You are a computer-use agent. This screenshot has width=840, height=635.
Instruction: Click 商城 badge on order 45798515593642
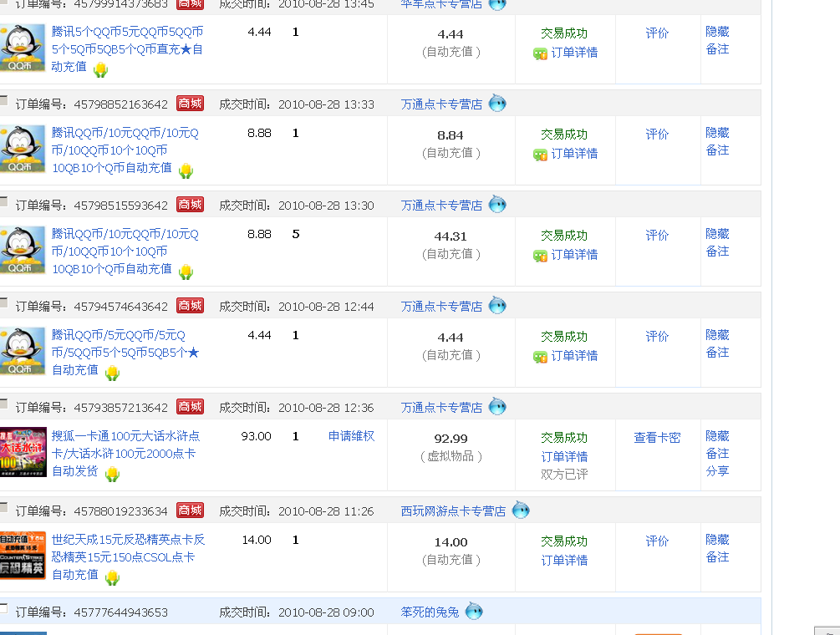pyautogui.click(x=191, y=205)
